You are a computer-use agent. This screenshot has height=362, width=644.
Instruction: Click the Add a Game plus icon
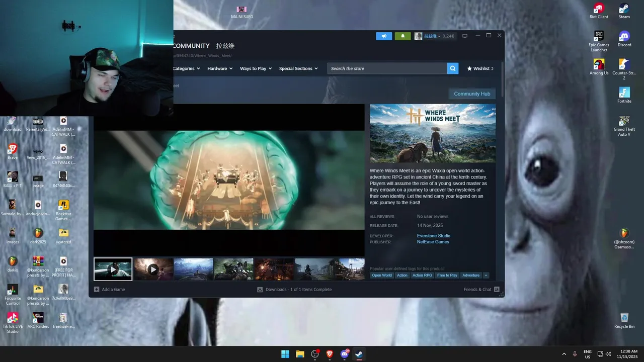[97, 289]
